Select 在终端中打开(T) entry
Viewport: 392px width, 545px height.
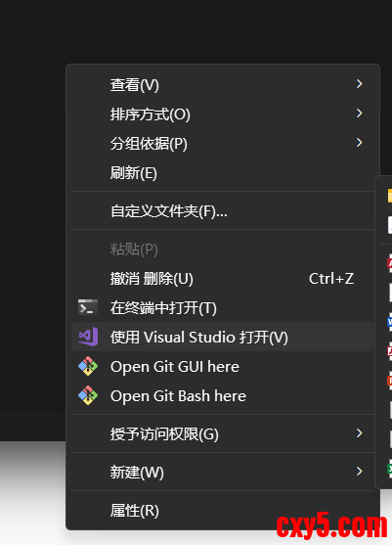click(x=222, y=307)
